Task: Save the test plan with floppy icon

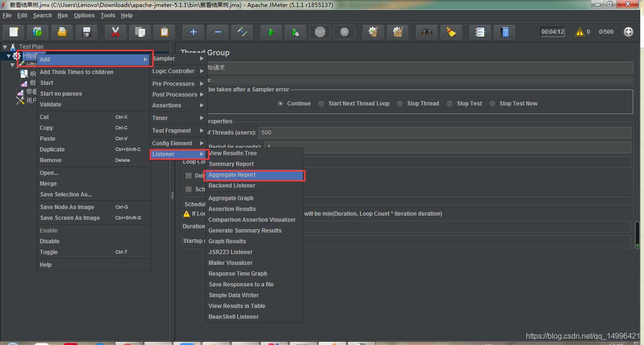Action: coord(87,32)
